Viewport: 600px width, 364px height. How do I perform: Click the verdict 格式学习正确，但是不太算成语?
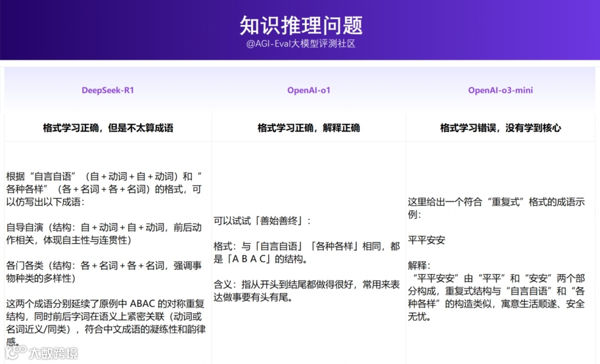[108, 128]
